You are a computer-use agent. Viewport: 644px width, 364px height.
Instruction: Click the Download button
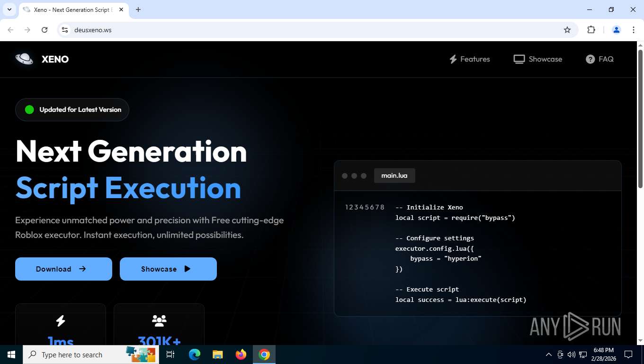click(x=63, y=269)
